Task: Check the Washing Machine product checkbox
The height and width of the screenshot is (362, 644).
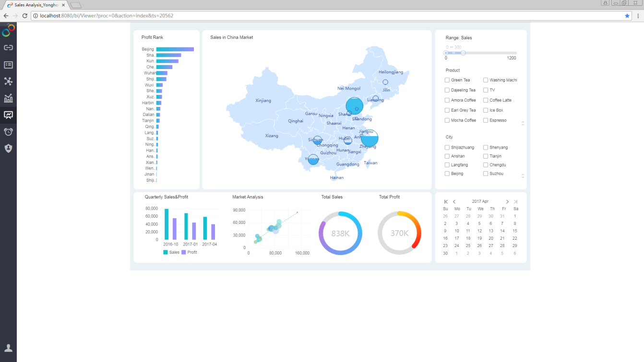Action: pos(486,80)
